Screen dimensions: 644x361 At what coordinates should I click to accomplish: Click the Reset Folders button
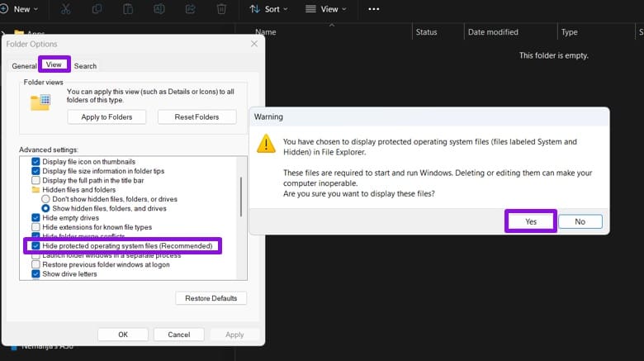(x=197, y=117)
